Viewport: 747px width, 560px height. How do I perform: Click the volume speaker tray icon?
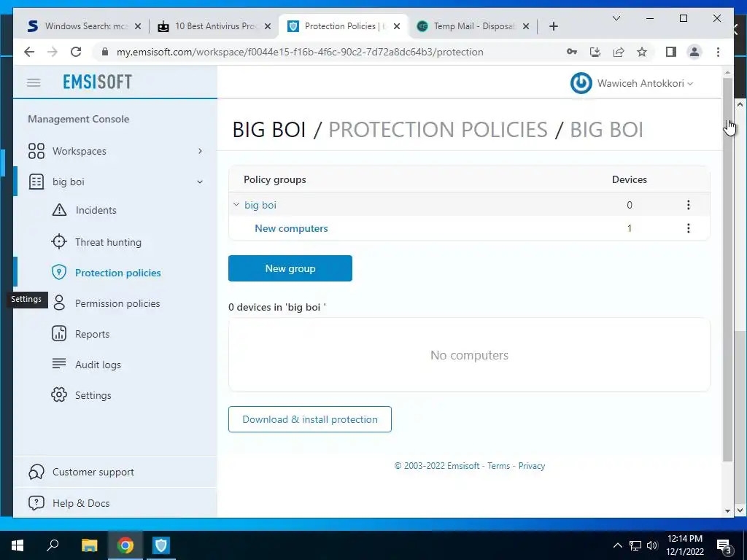[x=651, y=545]
